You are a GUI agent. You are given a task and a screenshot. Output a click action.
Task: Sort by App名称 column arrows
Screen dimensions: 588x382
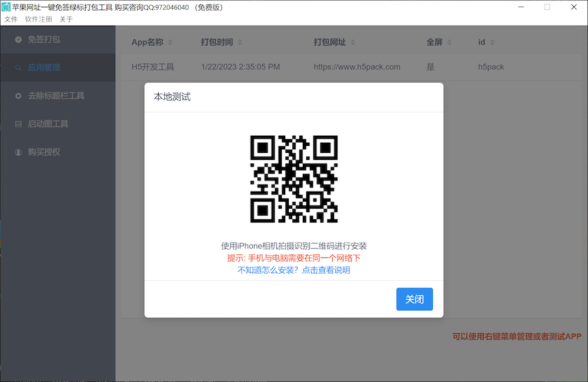coord(171,42)
